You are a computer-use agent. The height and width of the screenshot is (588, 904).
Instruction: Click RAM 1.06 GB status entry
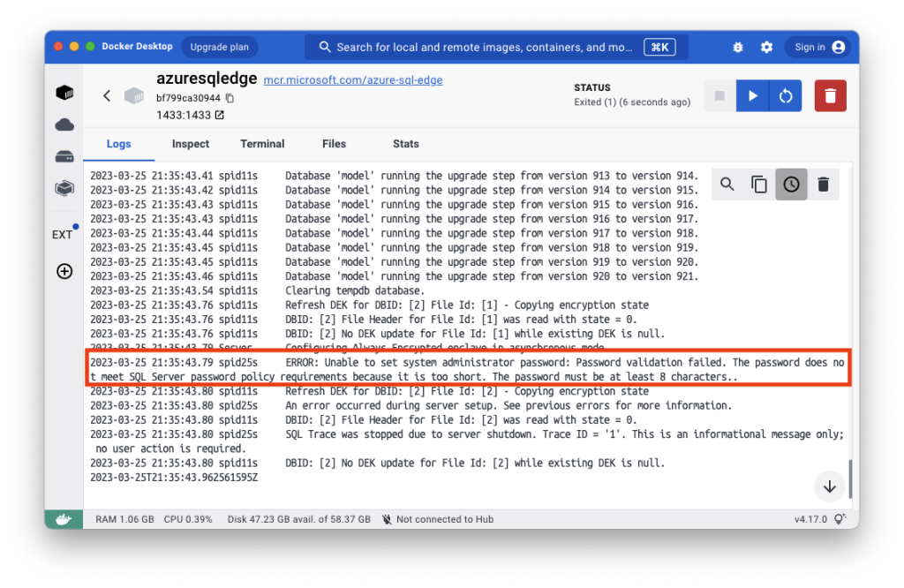(124, 519)
